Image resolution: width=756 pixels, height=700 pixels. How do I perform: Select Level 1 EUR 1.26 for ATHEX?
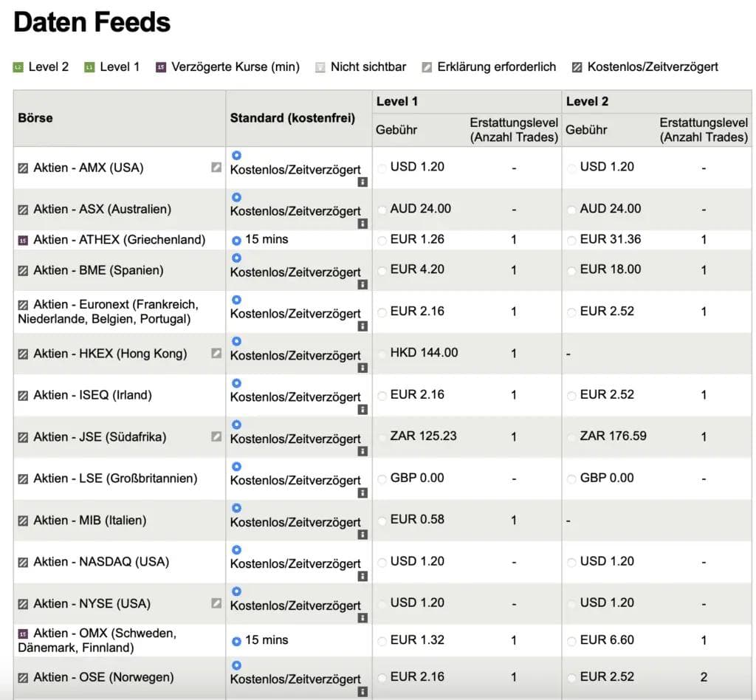click(382, 240)
